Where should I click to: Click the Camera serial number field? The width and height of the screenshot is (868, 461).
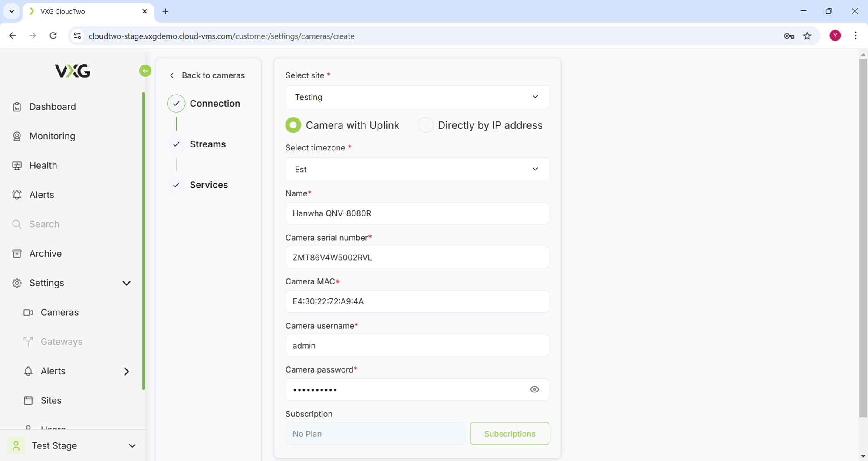click(417, 258)
